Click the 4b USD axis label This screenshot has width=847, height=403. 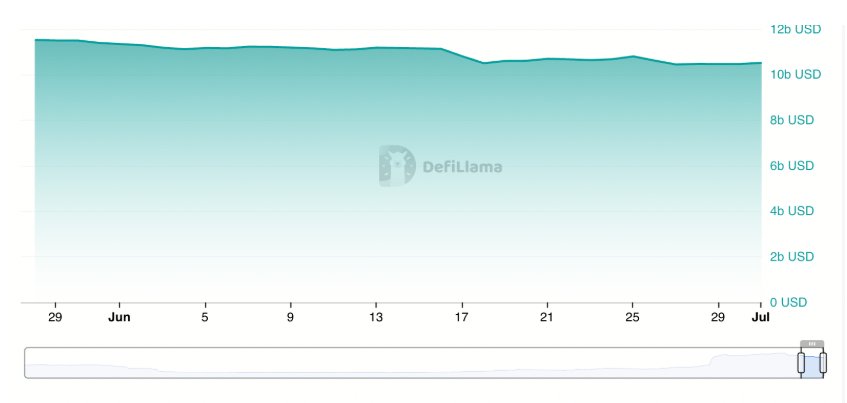pyautogui.click(x=792, y=211)
